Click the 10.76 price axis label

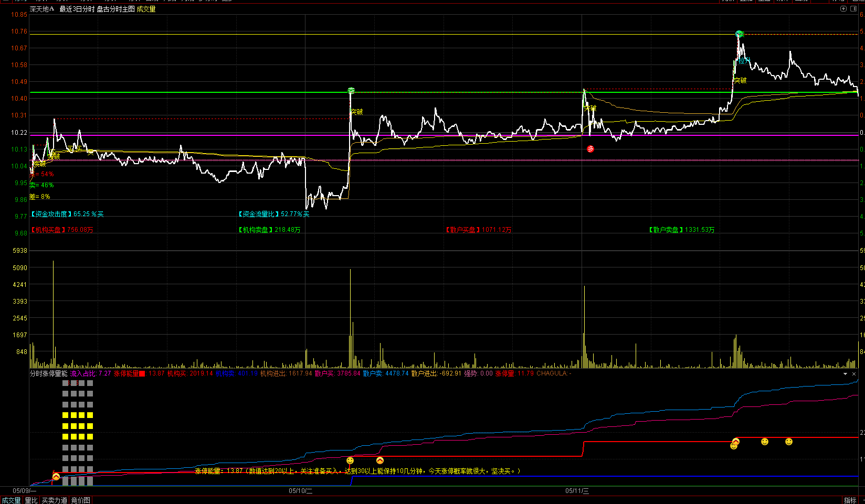(19, 31)
